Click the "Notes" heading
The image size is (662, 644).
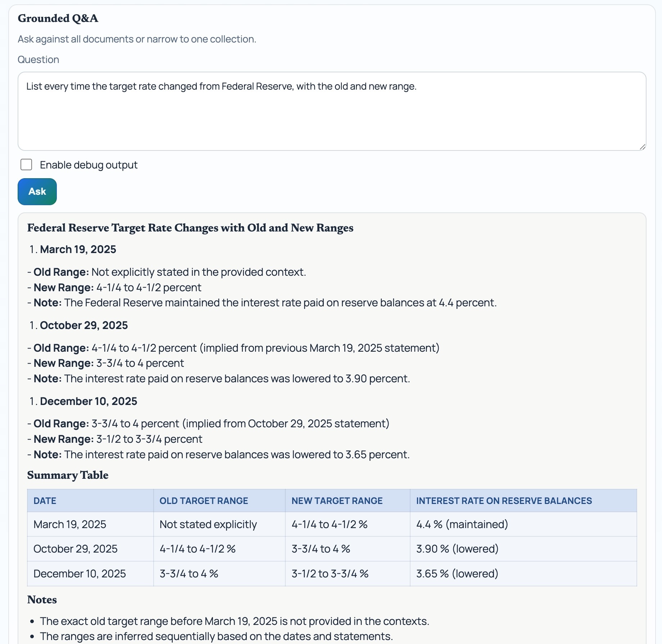click(42, 600)
